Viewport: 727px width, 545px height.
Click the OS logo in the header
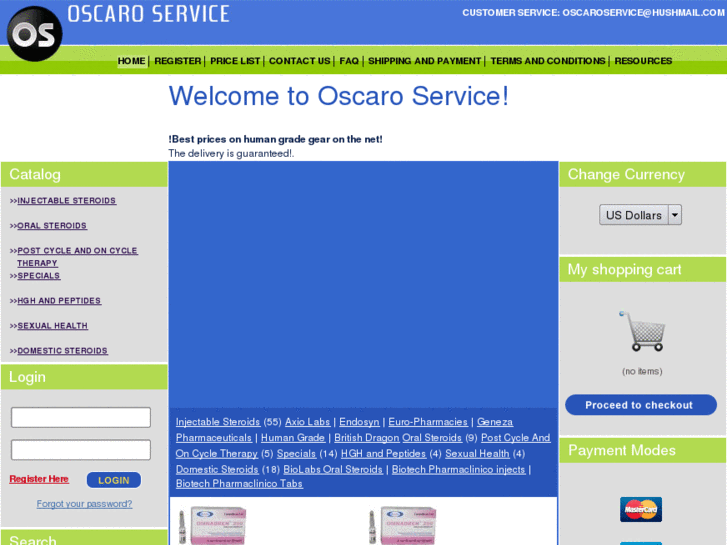pyautogui.click(x=34, y=34)
